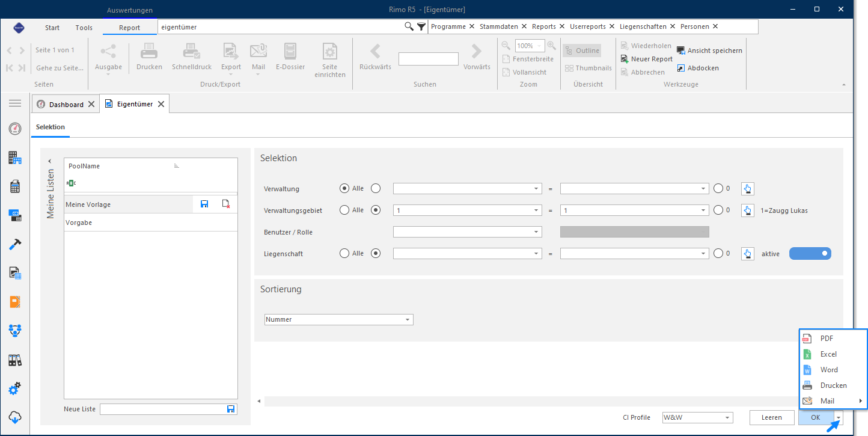868x436 pixels.
Task: Click the filter funnel icon
Action: pos(421,26)
